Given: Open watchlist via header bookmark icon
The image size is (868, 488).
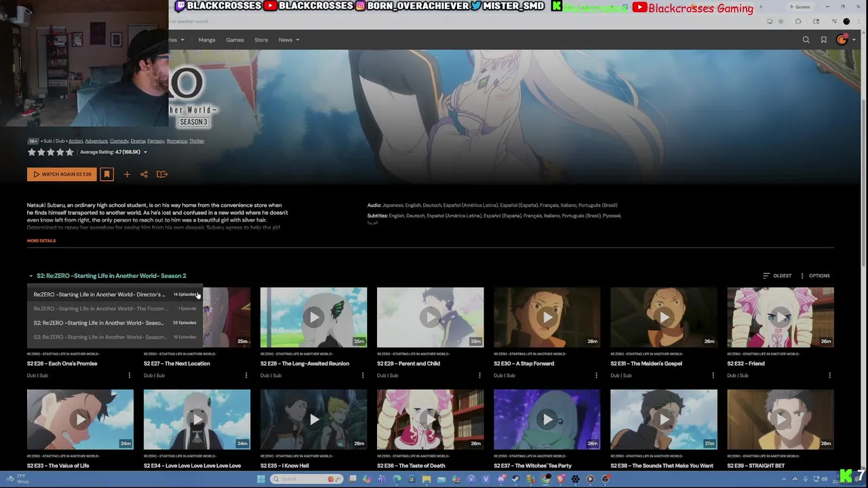Looking at the screenshot, I should [x=824, y=40].
